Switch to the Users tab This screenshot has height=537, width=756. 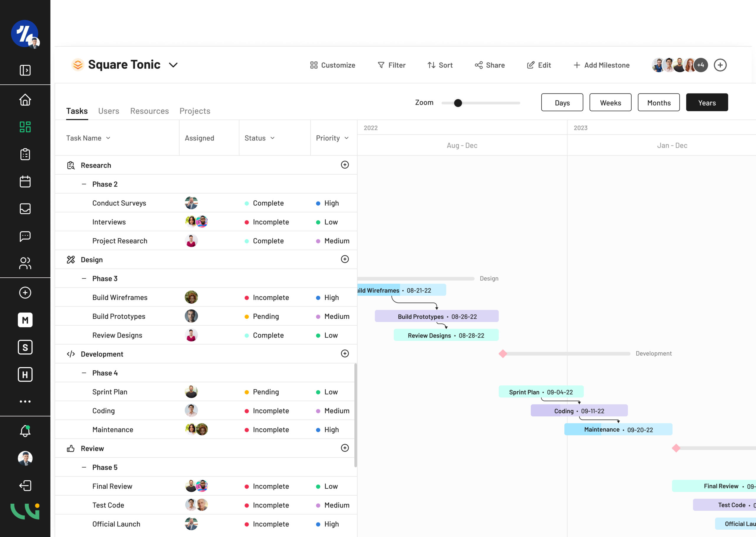click(108, 111)
